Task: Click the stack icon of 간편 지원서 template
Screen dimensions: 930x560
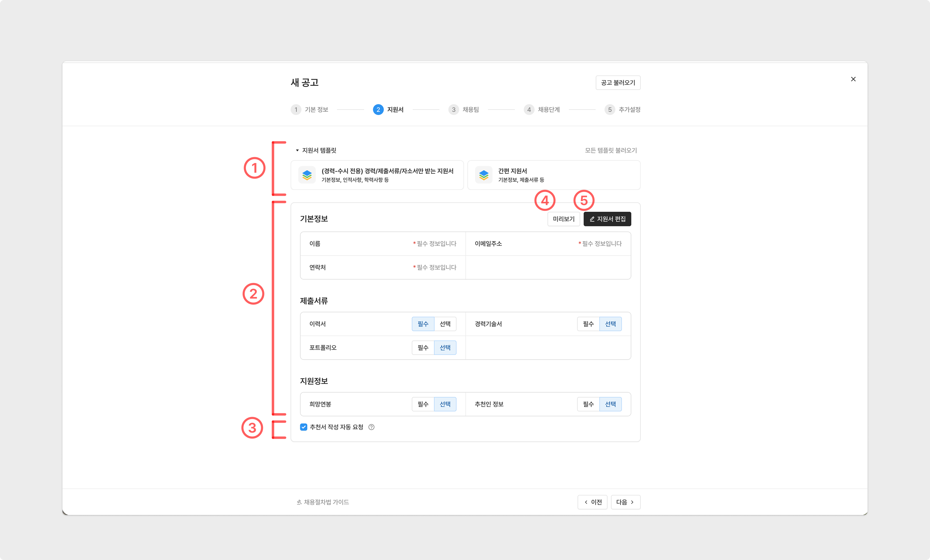Action: click(483, 175)
